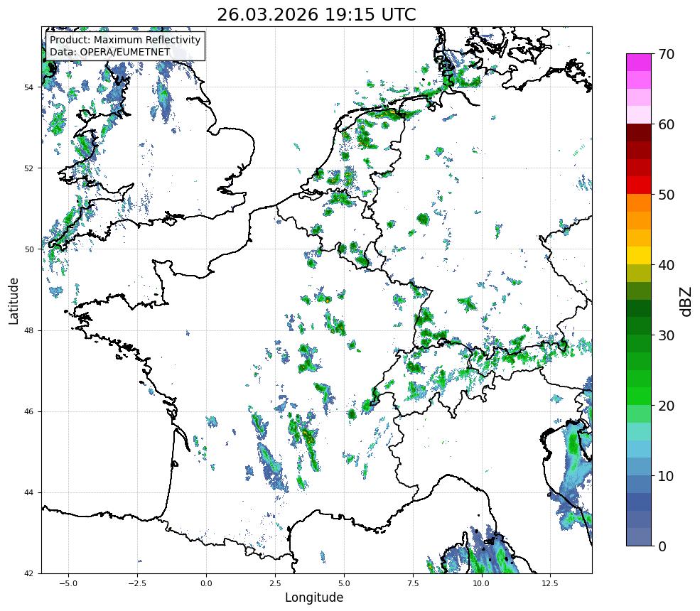Click the yellow swatch just above 40 dBZ
The height and width of the screenshot is (611, 700).
(639, 256)
